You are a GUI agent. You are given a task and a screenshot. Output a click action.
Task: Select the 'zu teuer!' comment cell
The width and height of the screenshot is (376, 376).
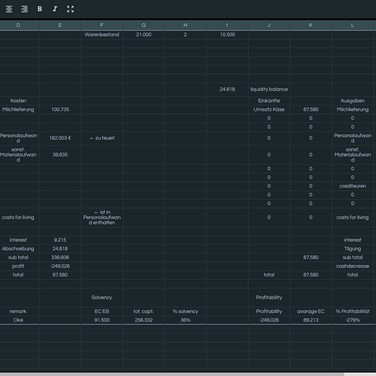pyautogui.click(x=102, y=138)
